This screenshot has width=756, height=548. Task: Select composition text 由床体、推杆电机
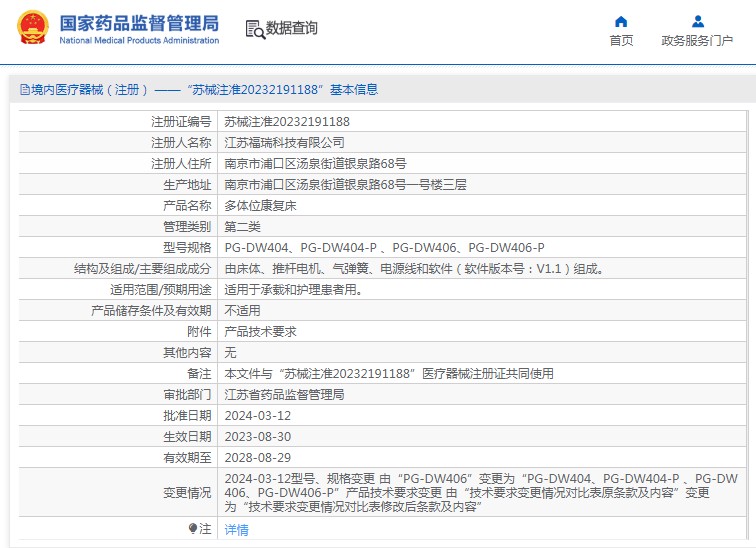pyautogui.click(x=414, y=268)
